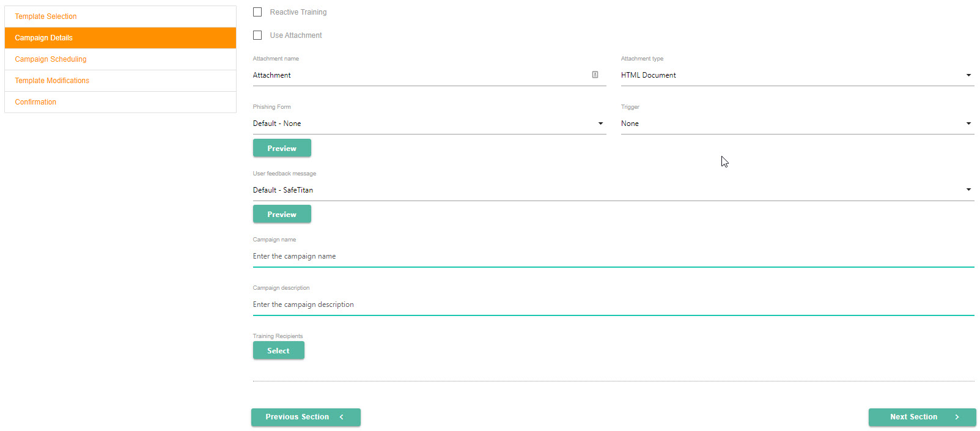Image resolution: width=980 pixels, height=431 pixels.
Task: Go back with Previous Section button
Action: tap(306, 417)
